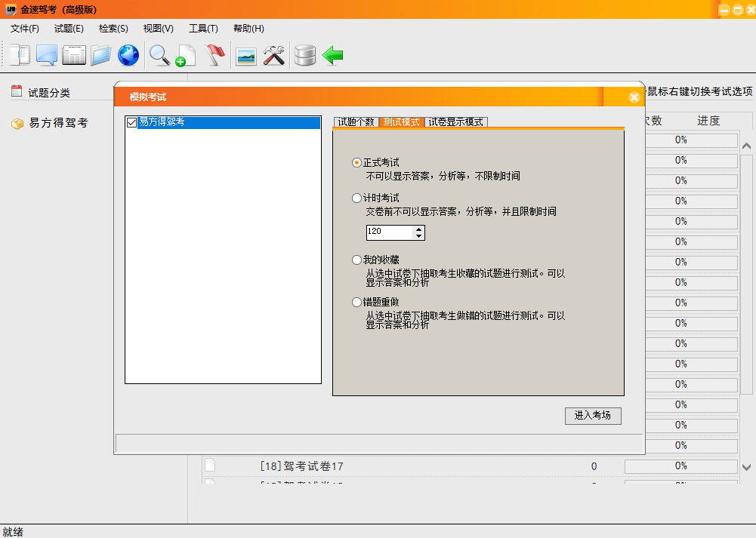The image size is (756, 538).
Task: Click the 金速驾考 app title icon
Action: (x=11, y=9)
